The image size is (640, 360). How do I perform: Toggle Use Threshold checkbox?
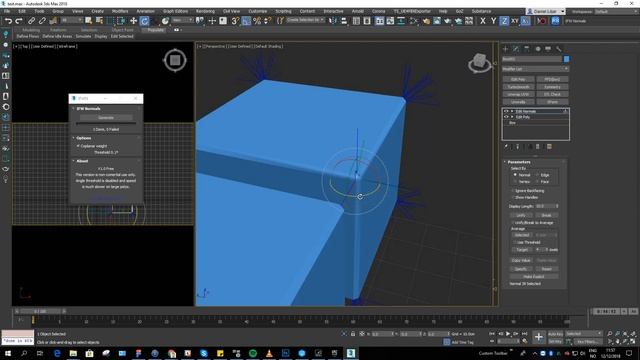516,242
